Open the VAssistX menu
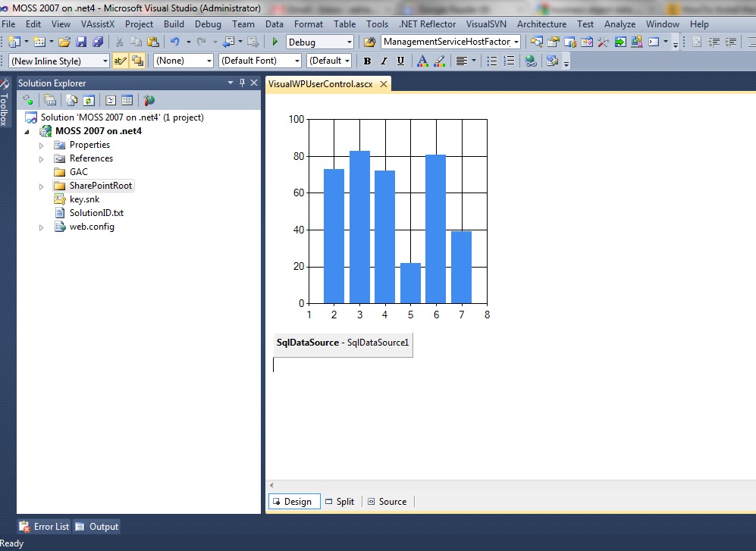The width and height of the screenshot is (756, 551). (x=98, y=24)
